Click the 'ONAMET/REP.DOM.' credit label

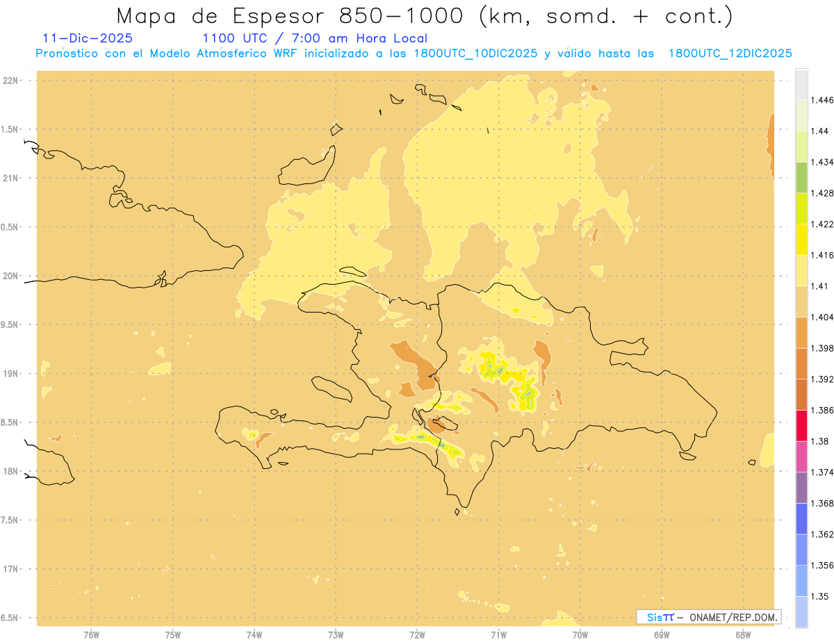734,617
